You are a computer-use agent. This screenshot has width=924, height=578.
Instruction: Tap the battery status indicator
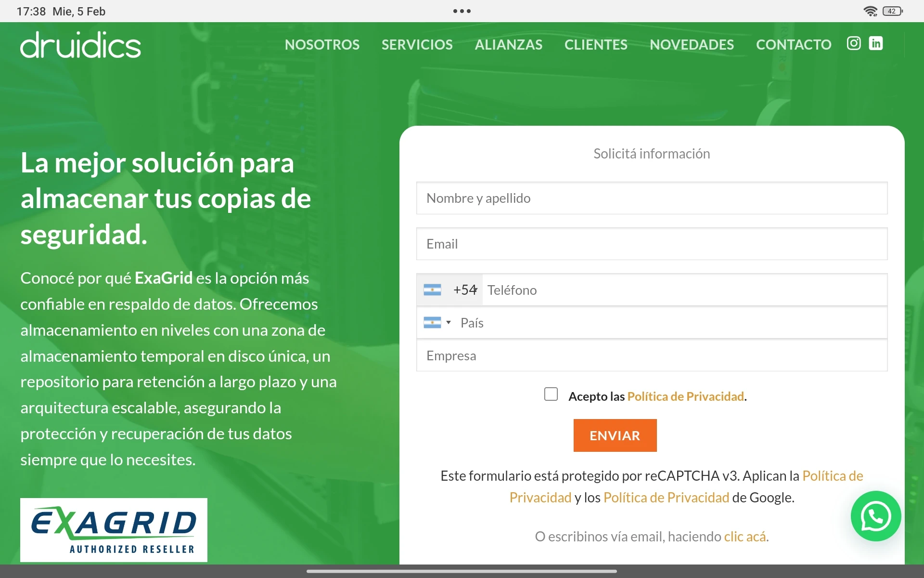(893, 11)
